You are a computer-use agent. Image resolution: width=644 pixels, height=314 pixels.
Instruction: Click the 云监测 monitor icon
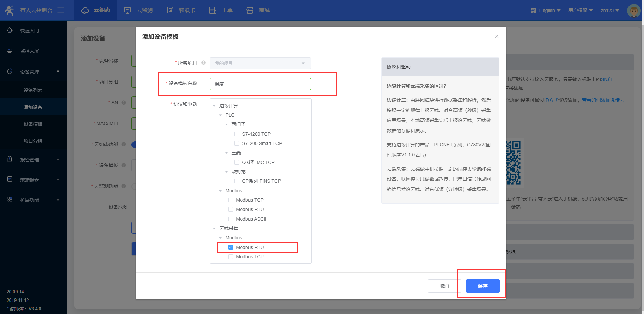point(127,10)
